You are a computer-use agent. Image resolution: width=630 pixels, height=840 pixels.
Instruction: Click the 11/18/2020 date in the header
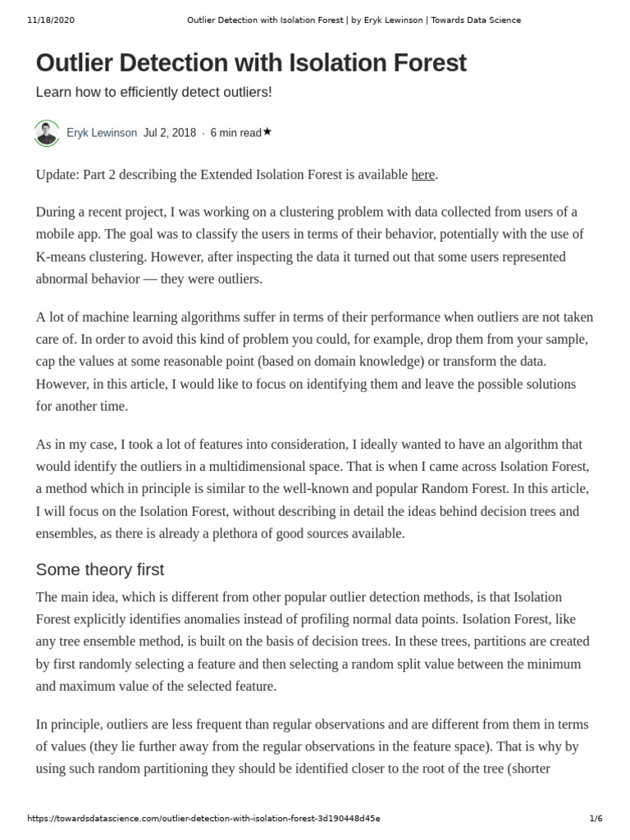(x=51, y=20)
